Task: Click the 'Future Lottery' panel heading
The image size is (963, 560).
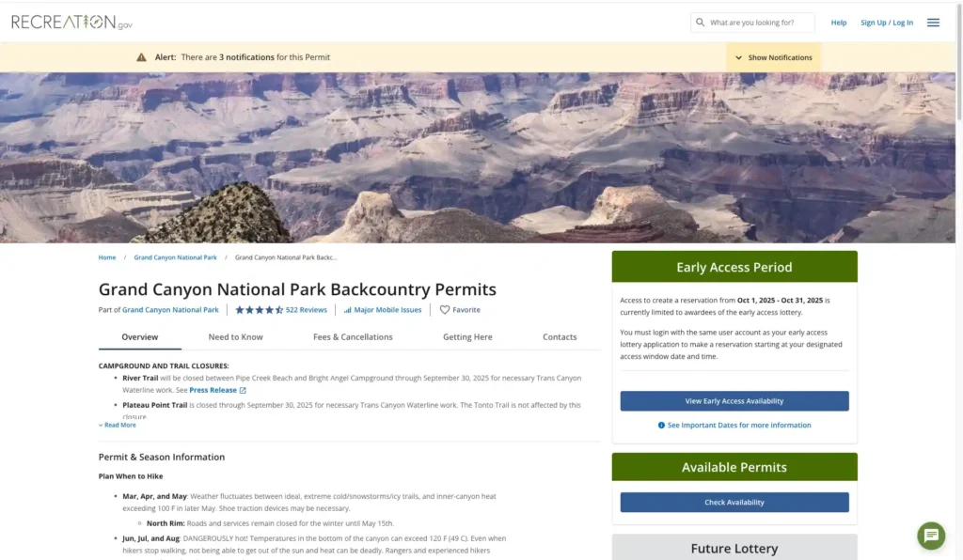Action: pyautogui.click(x=734, y=549)
